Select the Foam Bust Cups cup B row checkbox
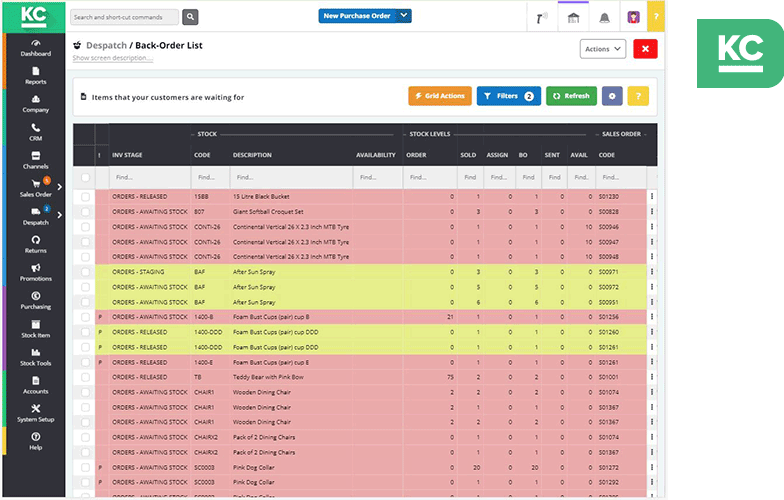 coord(86,317)
